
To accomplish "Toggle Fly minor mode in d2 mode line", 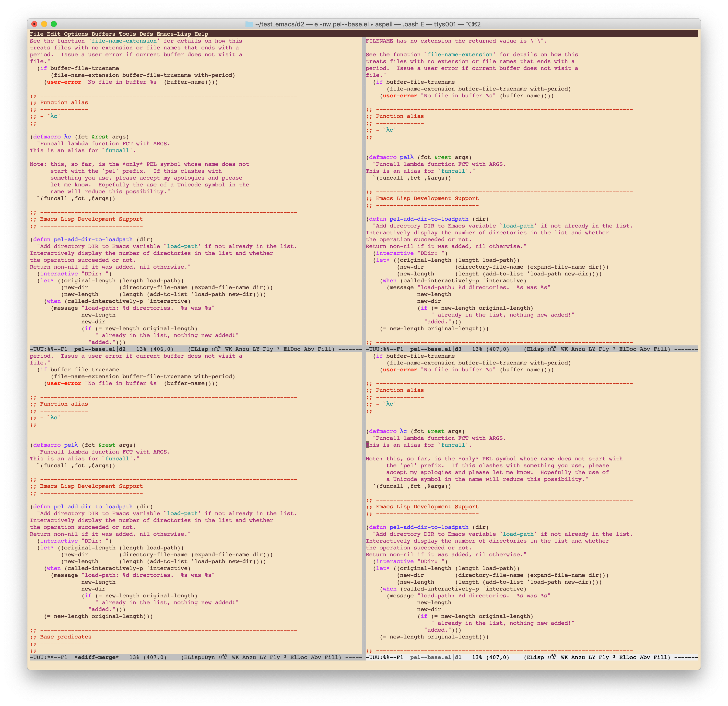I will [x=268, y=349].
